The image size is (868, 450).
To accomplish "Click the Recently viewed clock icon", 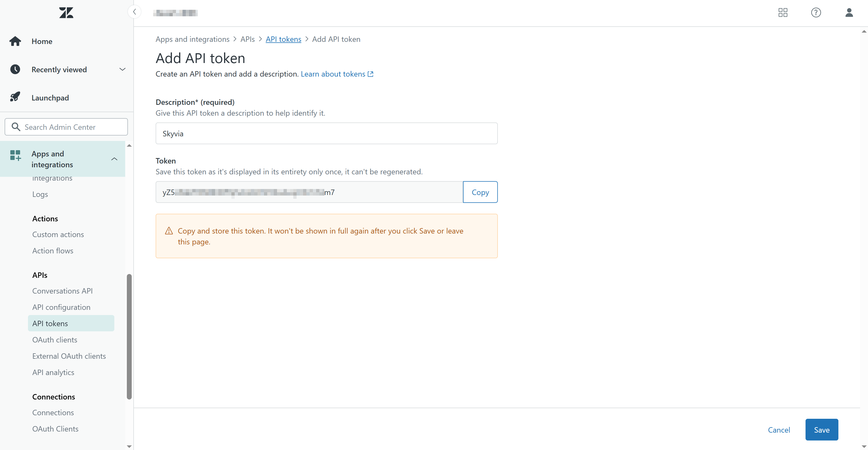I will pyautogui.click(x=15, y=69).
